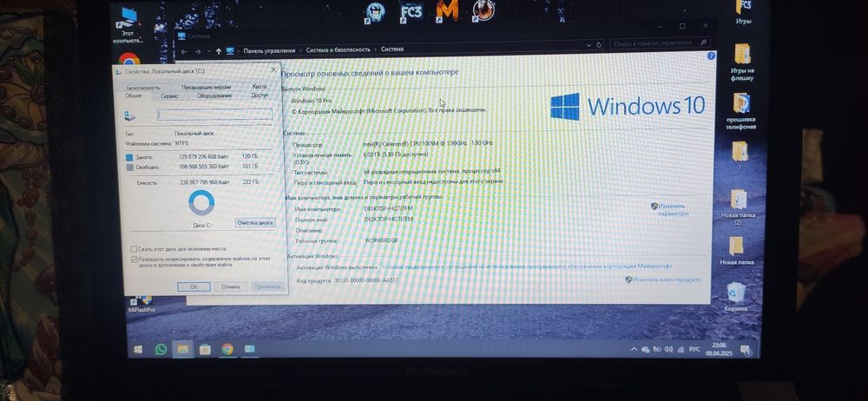
Task: Confirm with the OK button
Action: tap(194, 287)
